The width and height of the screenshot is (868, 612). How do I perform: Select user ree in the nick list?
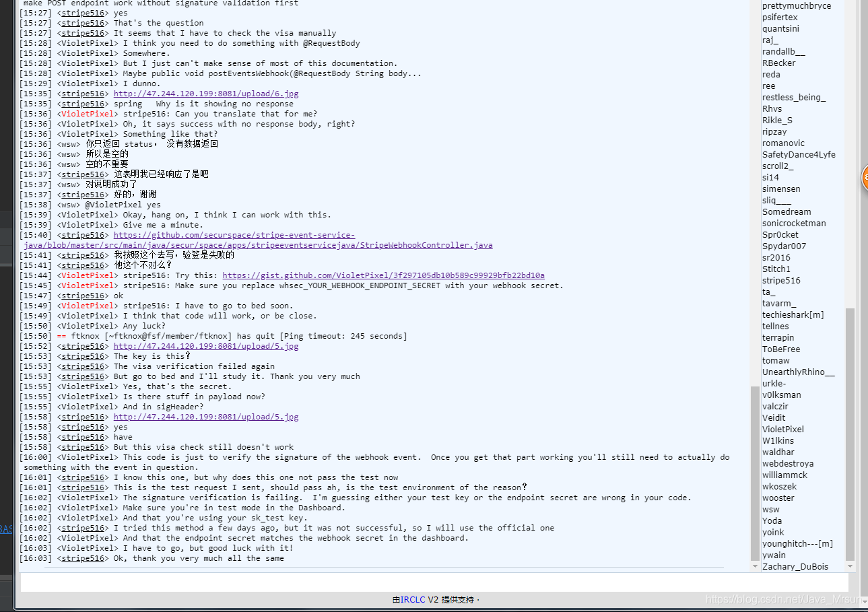(769, 86)
